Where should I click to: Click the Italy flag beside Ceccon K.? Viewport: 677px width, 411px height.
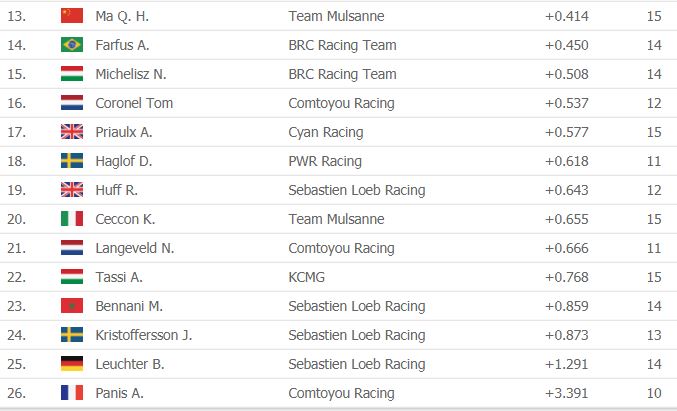click(x=71, y=219)
